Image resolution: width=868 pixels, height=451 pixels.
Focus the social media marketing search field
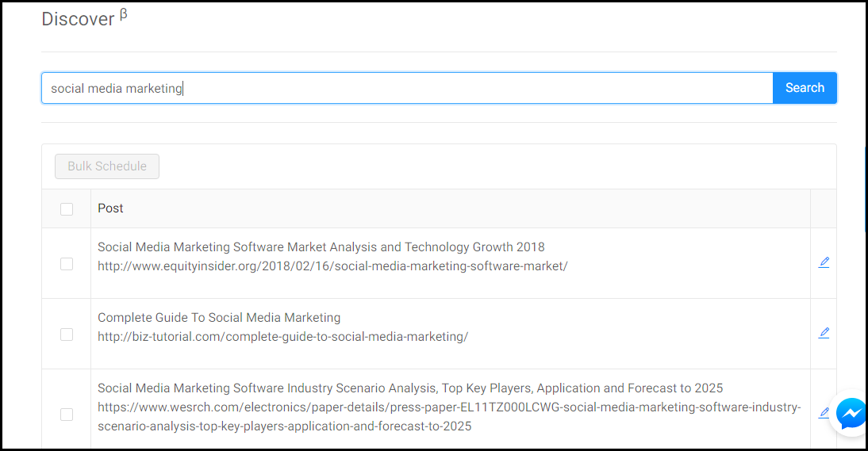[x=406, y=88]
